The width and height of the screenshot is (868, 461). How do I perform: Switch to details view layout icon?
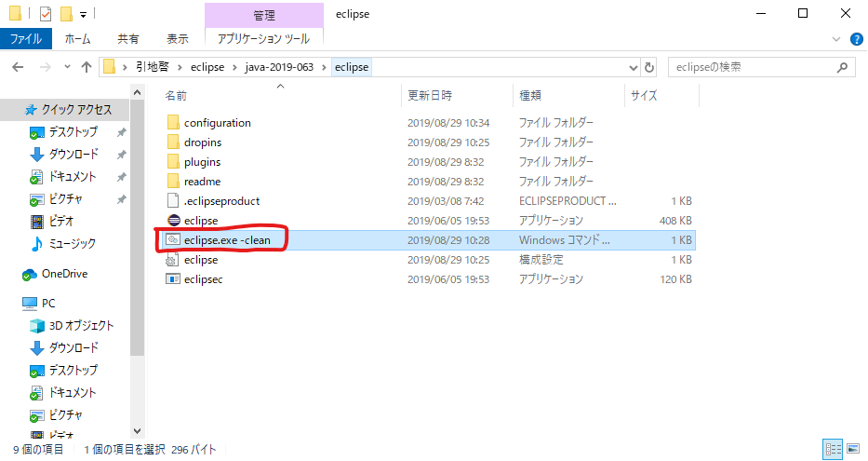[x=833, y=449]
